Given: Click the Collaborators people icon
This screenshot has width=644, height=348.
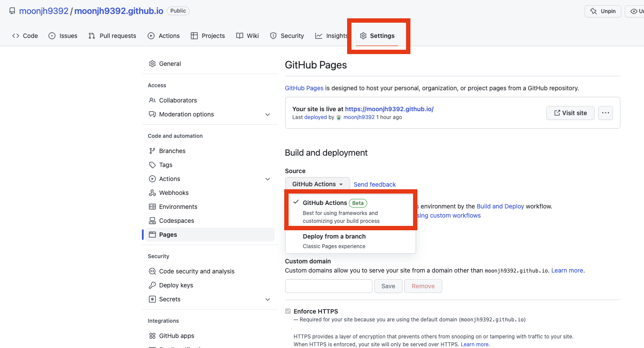Looking at the screenshot, I should click(152, 100).
